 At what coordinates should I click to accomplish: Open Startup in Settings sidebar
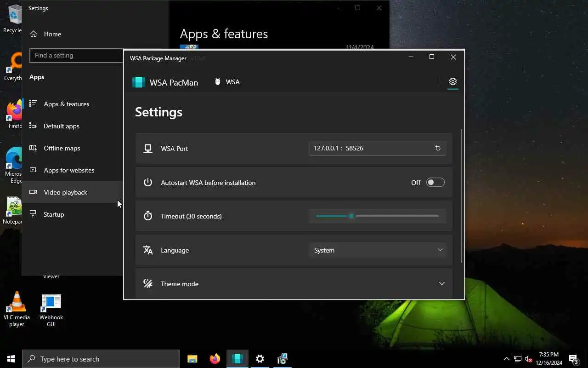pyautogui.click(x=54, y=214)
